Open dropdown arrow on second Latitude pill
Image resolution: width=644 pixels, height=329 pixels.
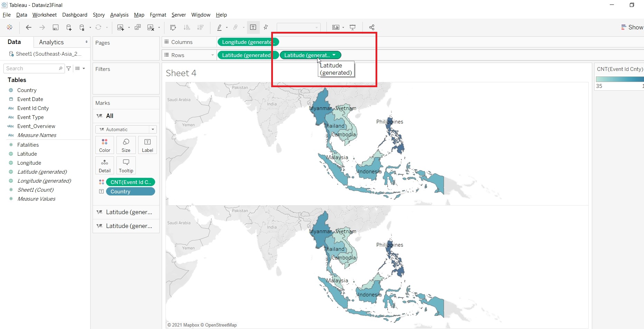(334, 55)
